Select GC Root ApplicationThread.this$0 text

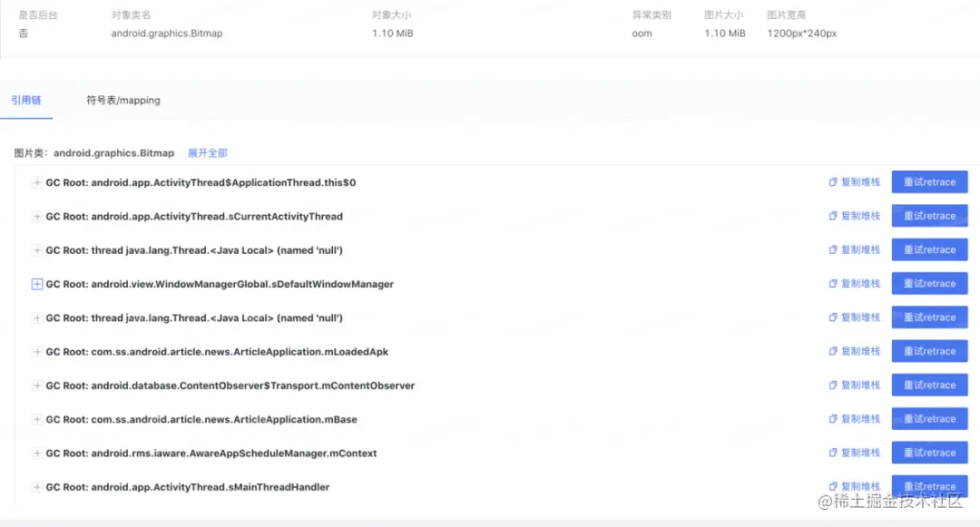click(x=201, y=183)
